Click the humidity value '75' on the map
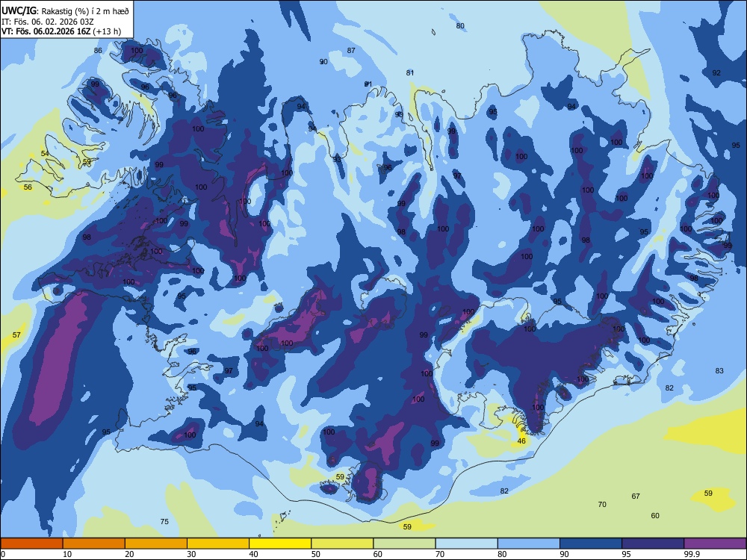The width and height of the screenshot is (747, 560). click(164, 521)
